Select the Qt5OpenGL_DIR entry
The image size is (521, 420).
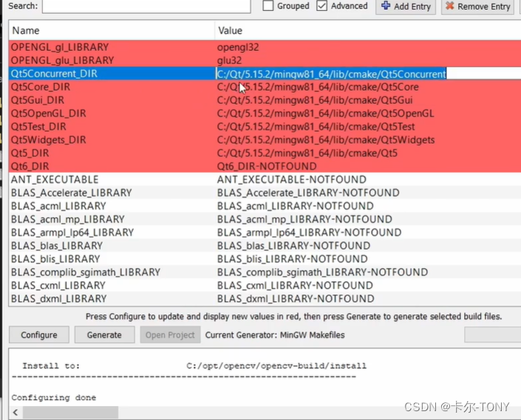click(49, 114)
